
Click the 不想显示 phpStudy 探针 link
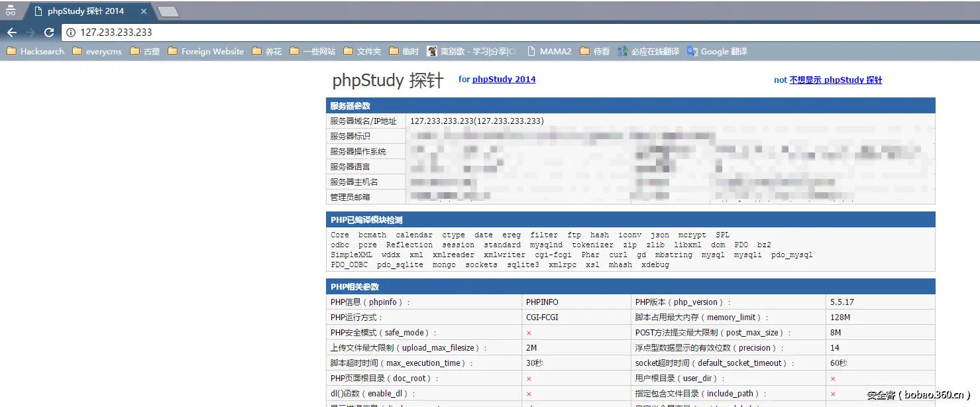coord(836,80)
